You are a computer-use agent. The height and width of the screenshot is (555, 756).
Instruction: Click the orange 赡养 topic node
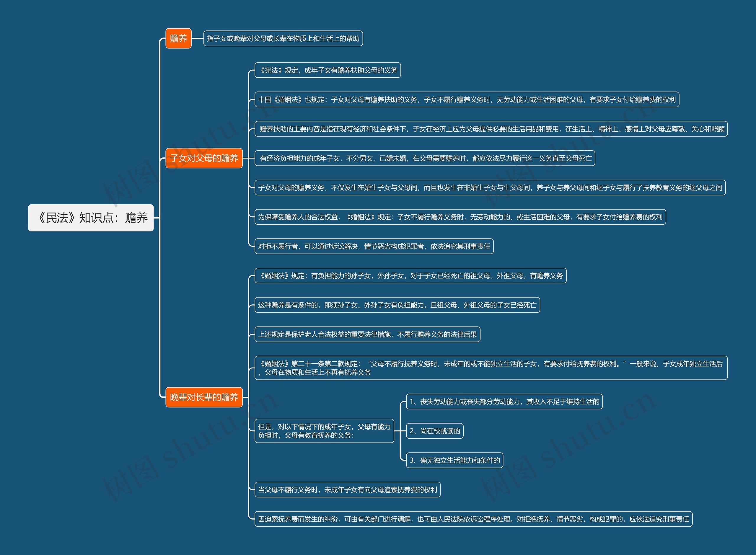(x=178, y=38)
